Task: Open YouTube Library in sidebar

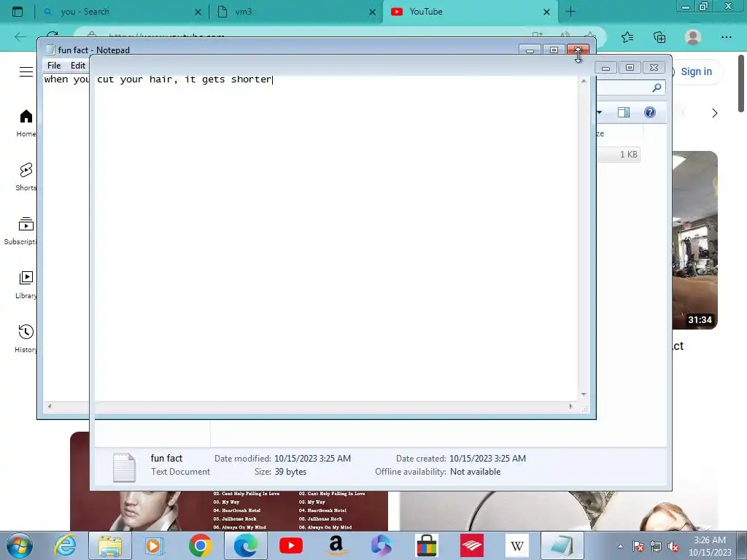Action: pyautogui.click(x=26, y=285)
